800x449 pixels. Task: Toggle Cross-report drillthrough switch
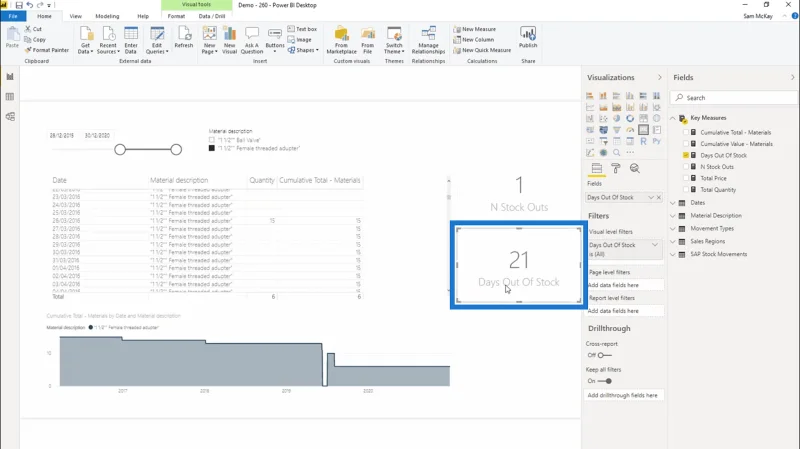click(605, 355)
